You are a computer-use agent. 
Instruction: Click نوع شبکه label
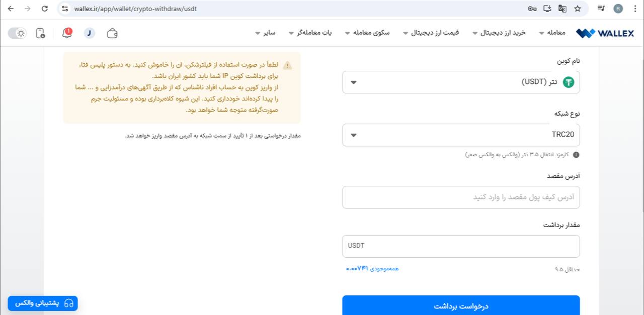567,114
